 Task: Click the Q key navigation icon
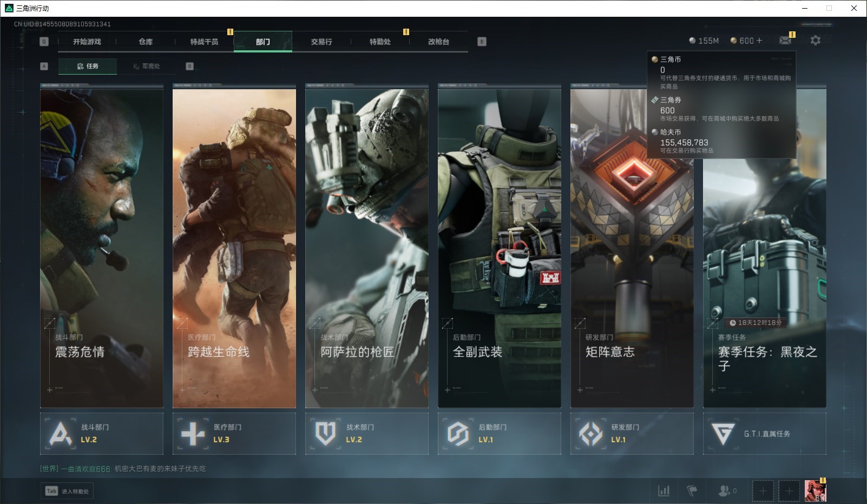coord(44,42)
